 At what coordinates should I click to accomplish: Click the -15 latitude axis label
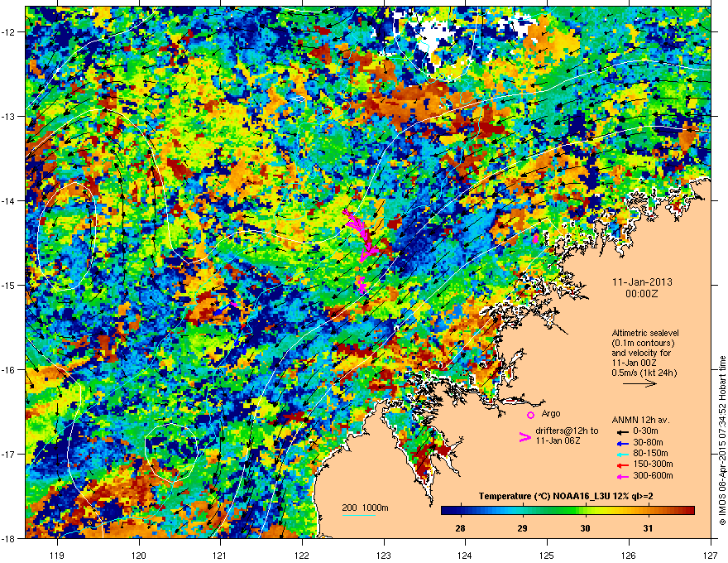9,285
